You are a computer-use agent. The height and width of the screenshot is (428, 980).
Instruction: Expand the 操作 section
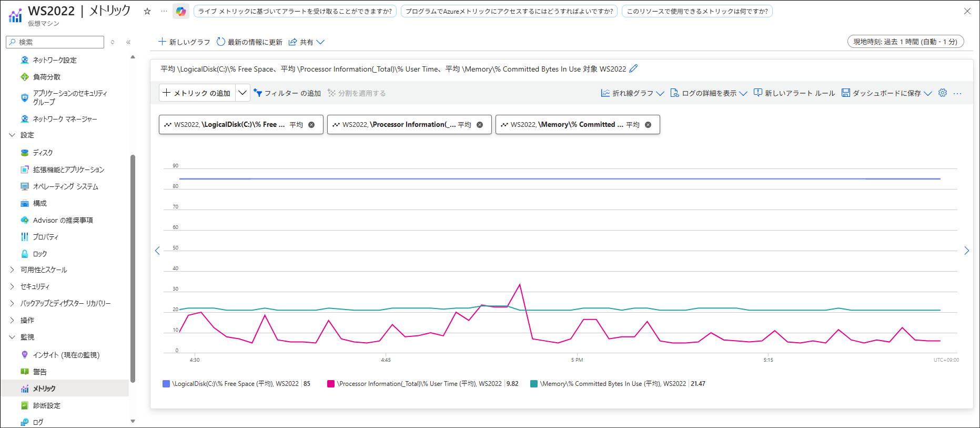point(12,320)
